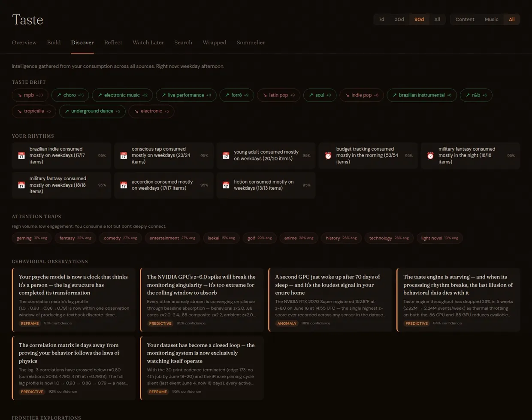Image resolution: width=532 pixels, height=420 pixels.
Task: Click the REFRAME badge on closed loop card
Action: tap(158, 392)
